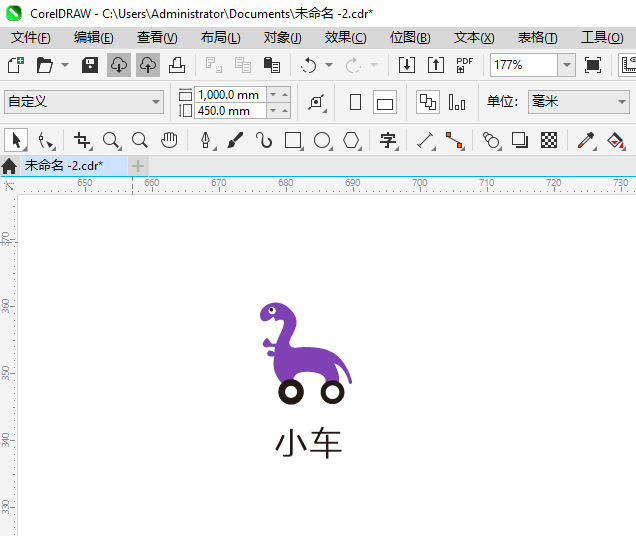636x536 pixels.
Task: Click the Import icon
Action: tap(407, 65)
